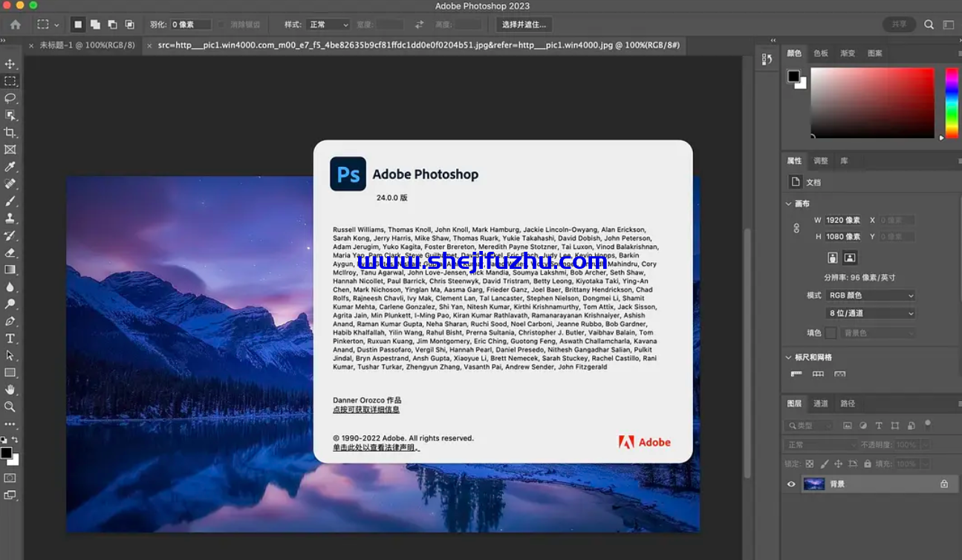
Task: Swap foreground and background colors in the toolbar
Action: coord(15,440)
